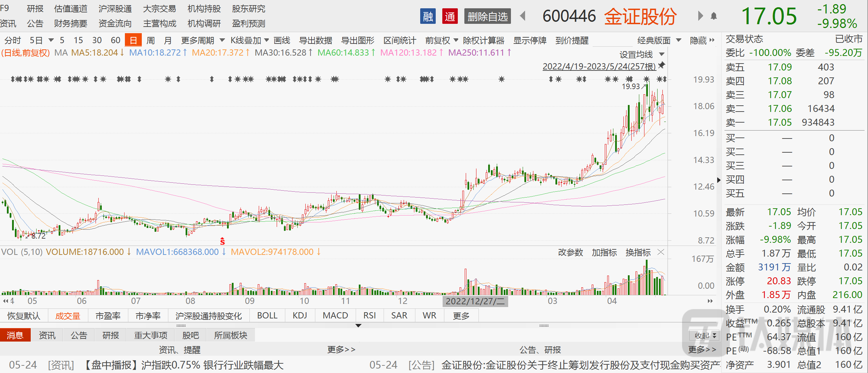Switch to the MACD indicator tab
Screen dimensions: 868x373
pyautogui.click(x=335, y=316)
